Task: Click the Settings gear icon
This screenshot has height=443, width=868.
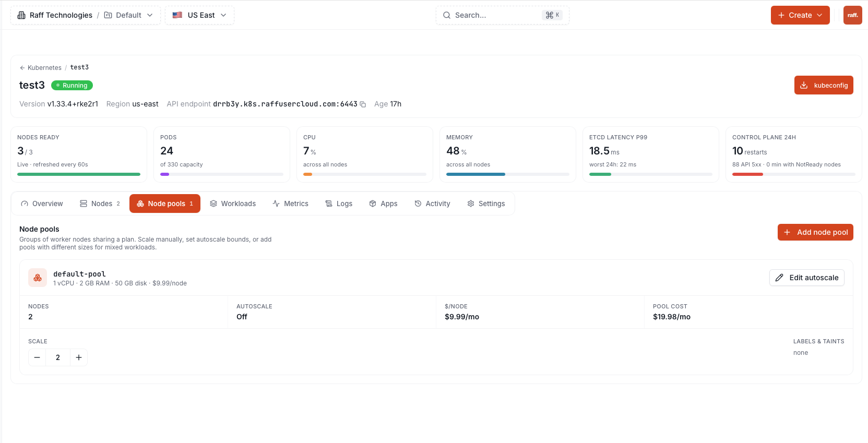Action: click(x=471, y=203)
